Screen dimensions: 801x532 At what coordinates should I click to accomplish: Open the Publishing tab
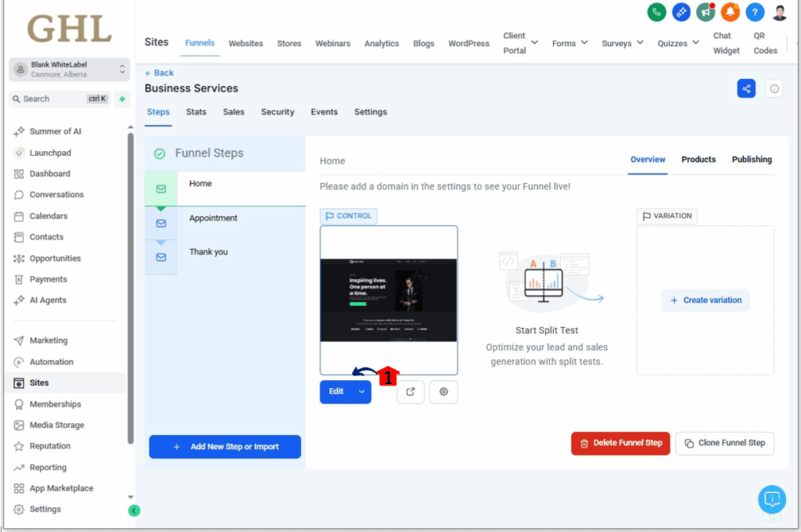pyautogui.click(x=752, y=160)
